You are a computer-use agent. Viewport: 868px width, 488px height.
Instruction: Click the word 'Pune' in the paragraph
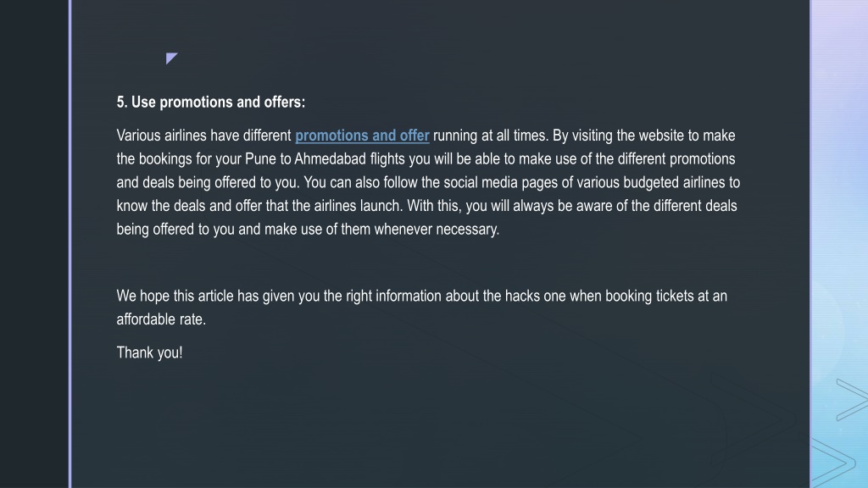point(260,159)
